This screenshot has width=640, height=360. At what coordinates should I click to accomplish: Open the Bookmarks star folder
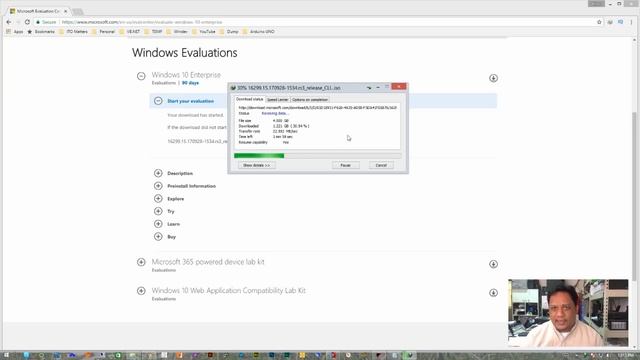click(41, 31)
